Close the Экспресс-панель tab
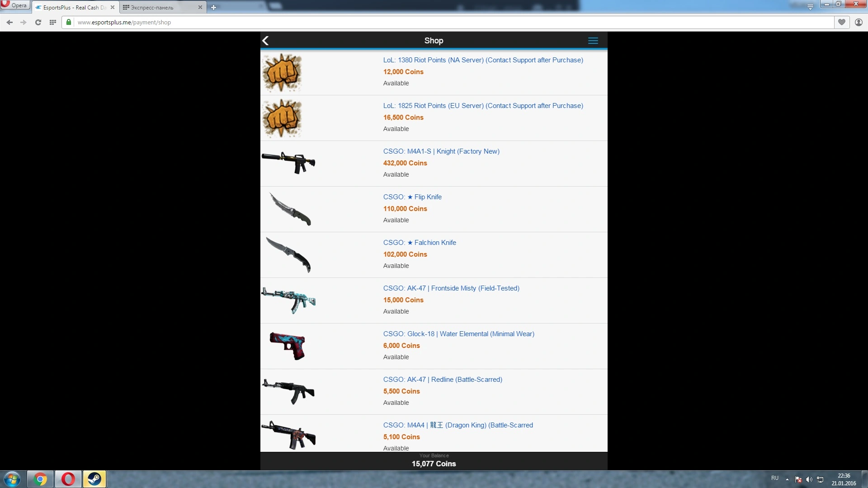This screenshot has height=488, width=868. 200,7
